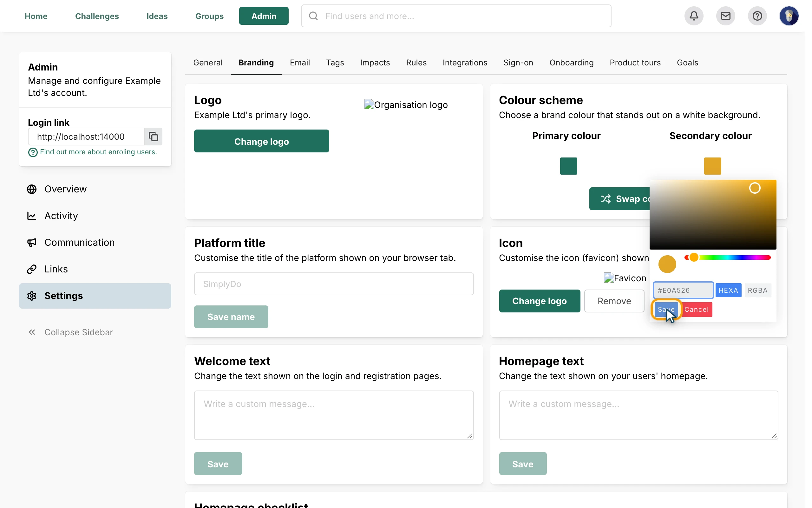812x508 pixels.
Task: Click Save in the colour picker
Action: [x=666, y=310]
